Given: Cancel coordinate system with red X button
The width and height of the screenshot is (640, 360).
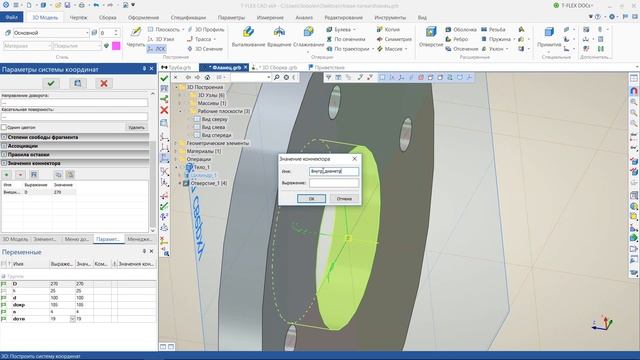Looking at the screenshot, I should (x=104, y=83).
